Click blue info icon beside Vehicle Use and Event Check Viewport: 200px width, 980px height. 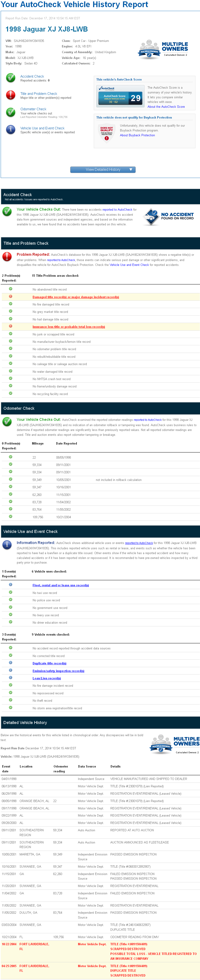11,130
